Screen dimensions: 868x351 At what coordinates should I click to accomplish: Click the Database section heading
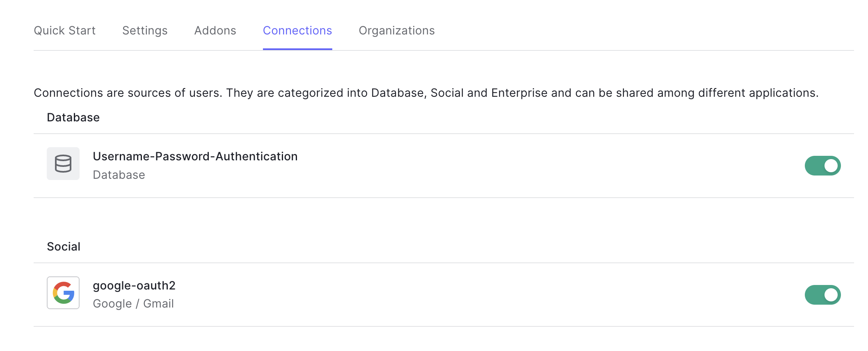click(73, 118)
